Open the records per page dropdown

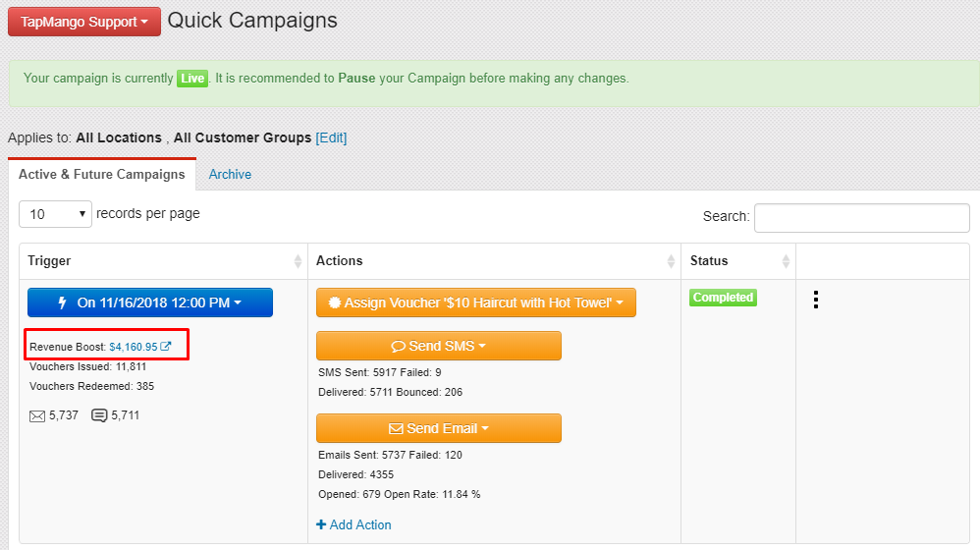56,214
